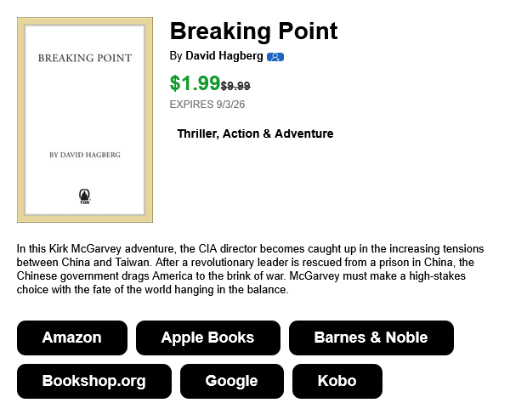Click the word By before the author name

point(176,56)
